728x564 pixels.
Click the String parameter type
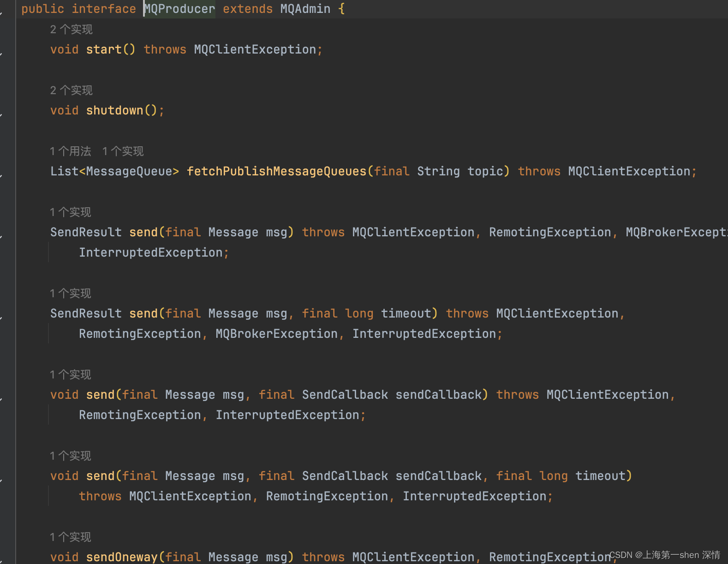(438, 171)
